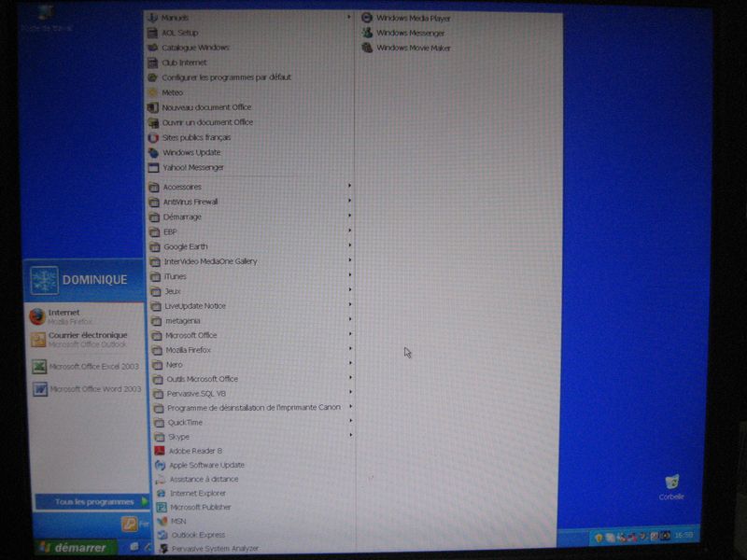Expand the EBP program folder

(x=250, y=231)
